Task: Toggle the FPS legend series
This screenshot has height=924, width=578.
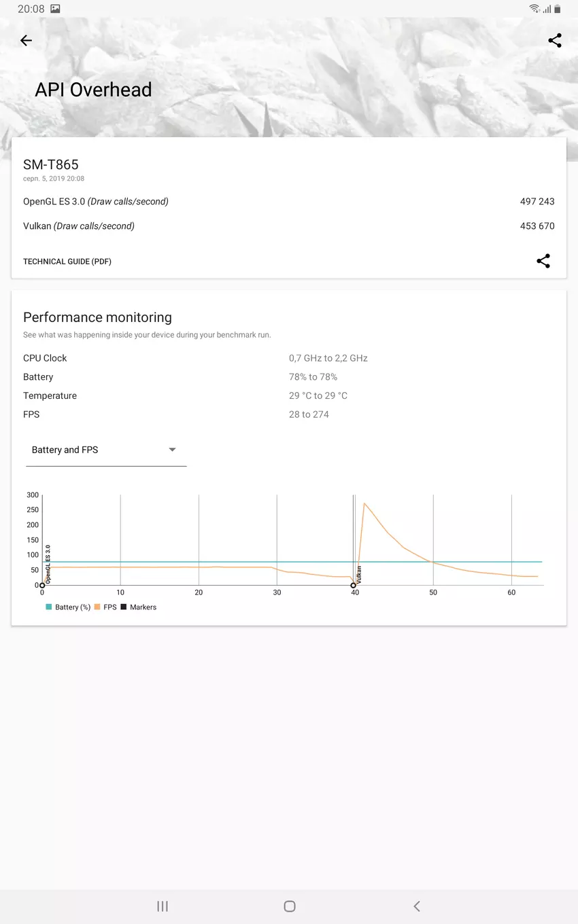Action: pyautogui.click(x=105, y=607)
